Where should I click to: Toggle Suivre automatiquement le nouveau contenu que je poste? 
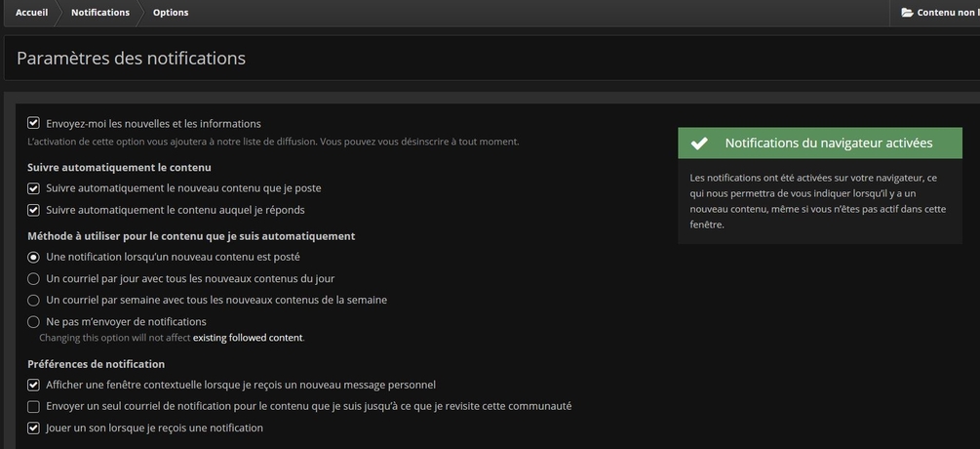pos(34,188)
